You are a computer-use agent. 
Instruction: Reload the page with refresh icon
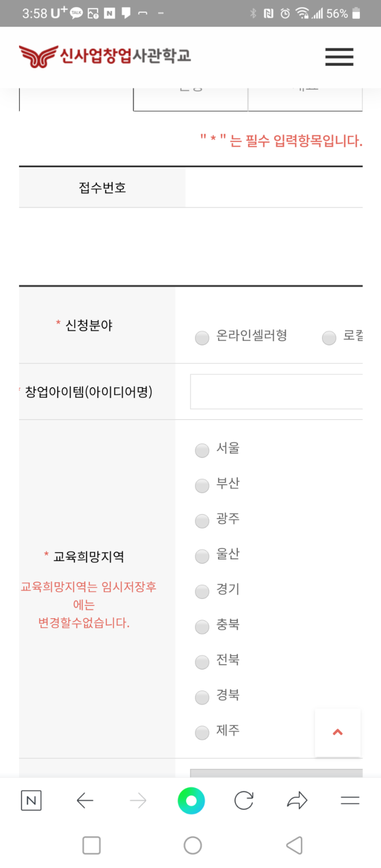pos(244,800)
